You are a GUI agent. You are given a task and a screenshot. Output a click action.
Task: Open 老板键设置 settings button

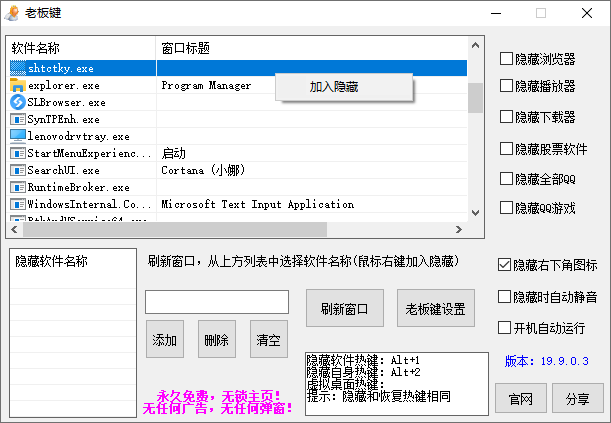(436, 309)
